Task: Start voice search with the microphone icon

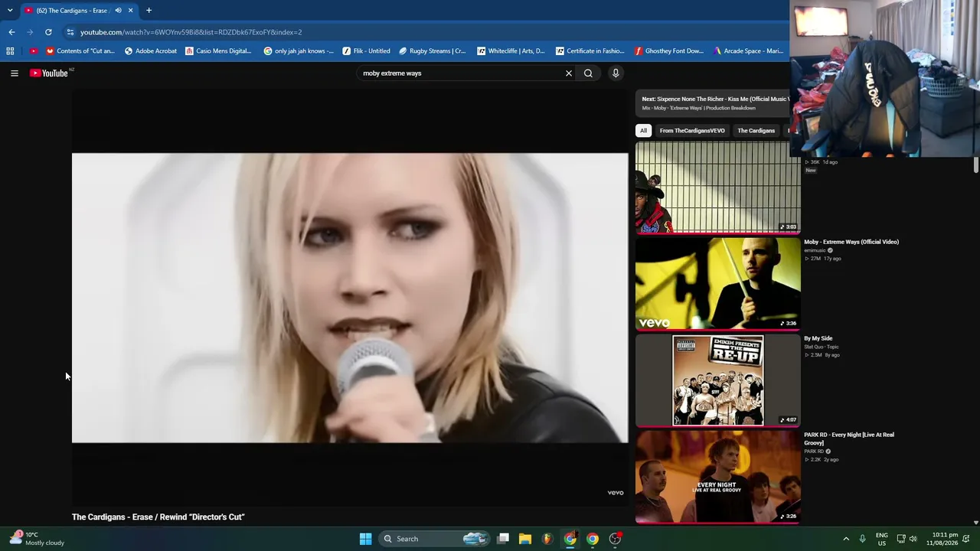Action: click(616, 73)
